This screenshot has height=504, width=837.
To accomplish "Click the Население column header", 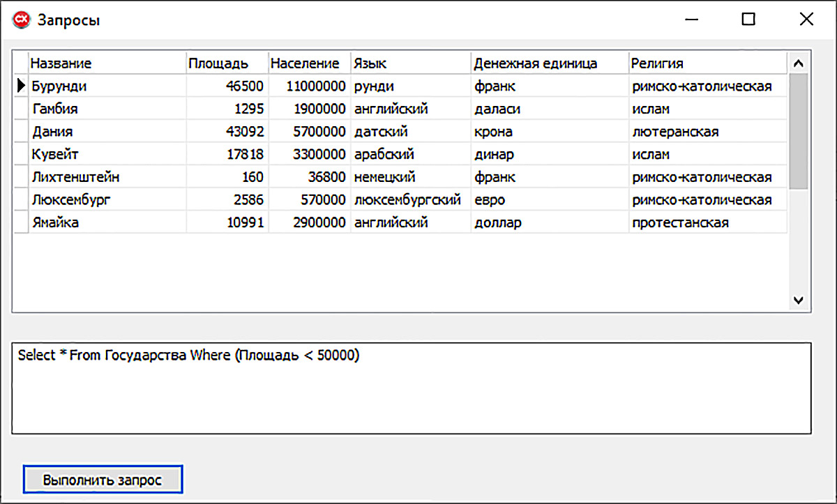I will (x=309, y=63).
